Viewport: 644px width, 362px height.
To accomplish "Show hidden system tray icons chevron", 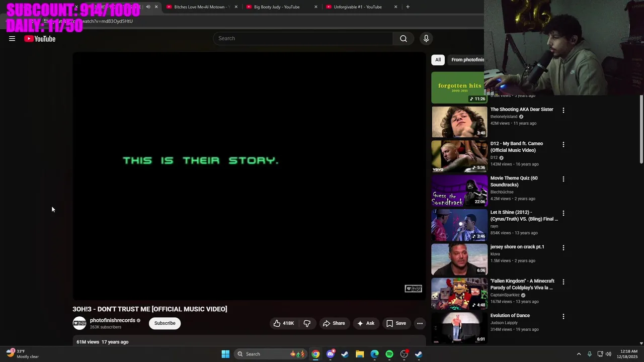I will click(x=579, y=354).
